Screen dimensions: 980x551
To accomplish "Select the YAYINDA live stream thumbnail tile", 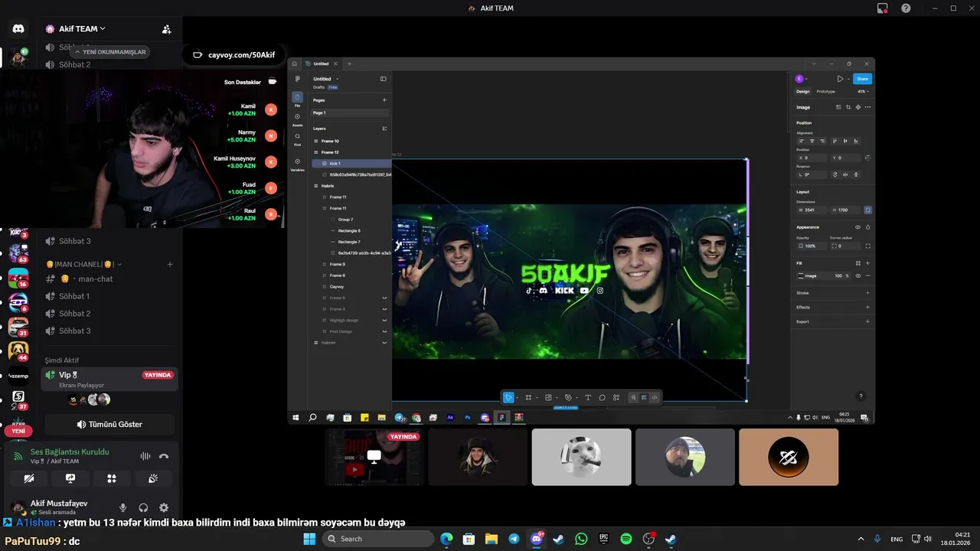I will (x=374, y=457).
